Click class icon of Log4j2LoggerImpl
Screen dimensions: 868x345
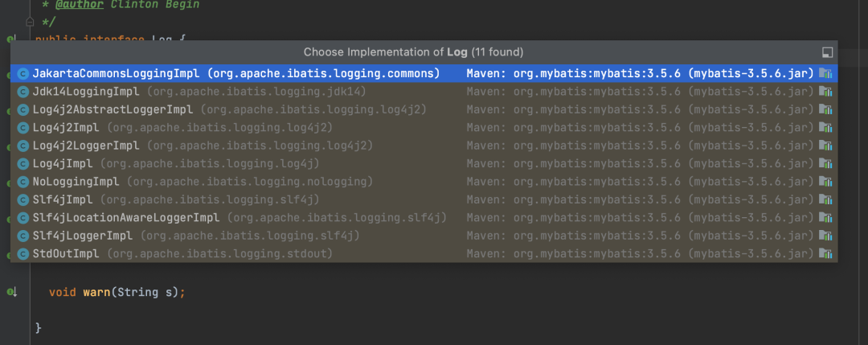(23, 146)
